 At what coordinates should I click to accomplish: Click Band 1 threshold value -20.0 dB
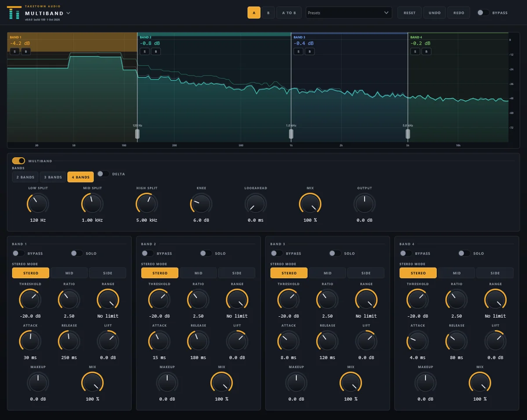click(x=30, y=316)
